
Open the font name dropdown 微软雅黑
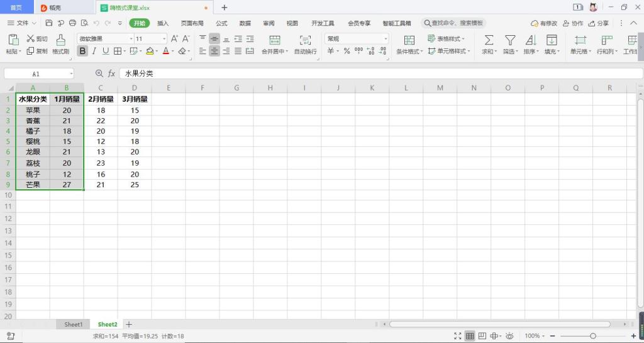point(105,38)
